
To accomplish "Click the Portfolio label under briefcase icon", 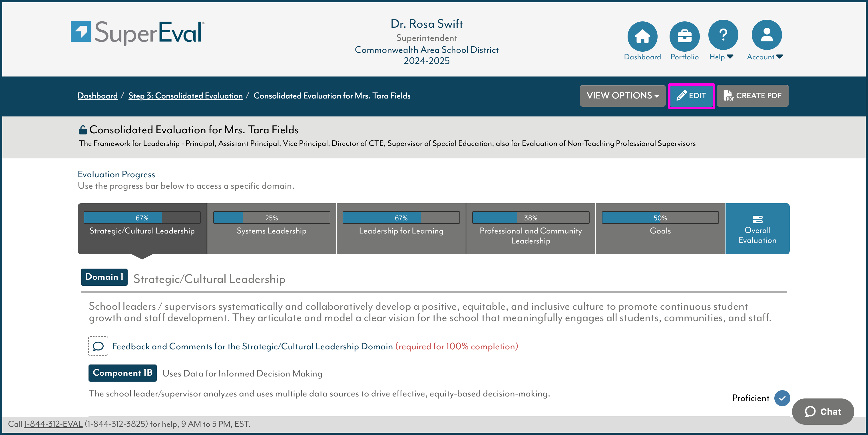I will (x=684, y=57).
